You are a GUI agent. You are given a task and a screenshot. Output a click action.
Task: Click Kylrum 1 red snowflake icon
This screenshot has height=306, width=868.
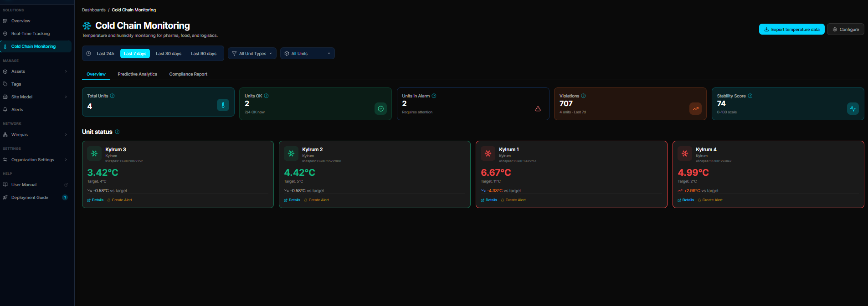488,153
